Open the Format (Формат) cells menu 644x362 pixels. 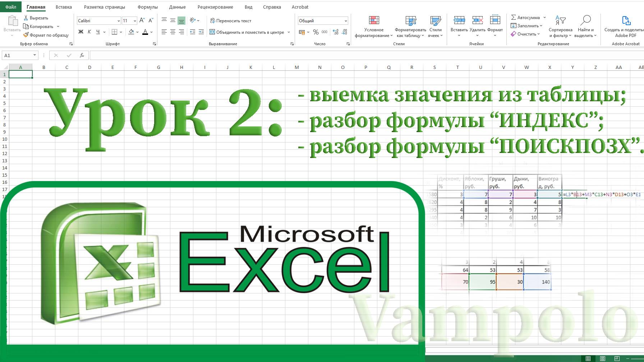point(495,26)
